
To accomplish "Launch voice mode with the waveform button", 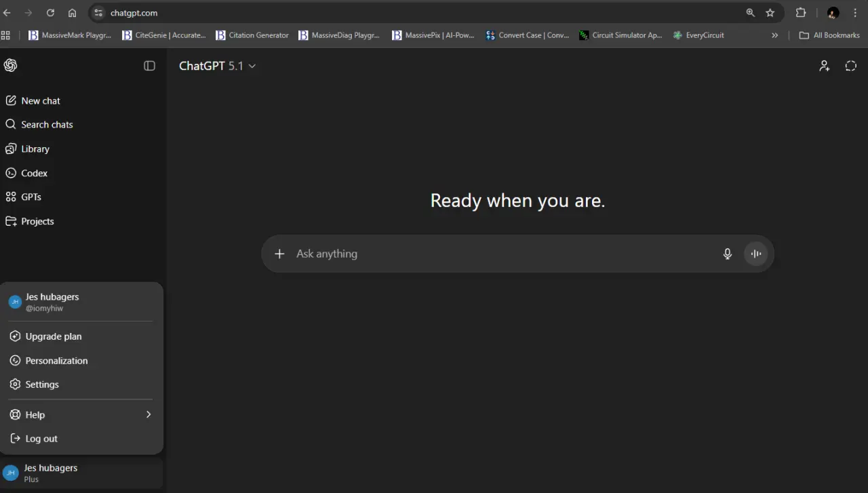I will point(756,254).
